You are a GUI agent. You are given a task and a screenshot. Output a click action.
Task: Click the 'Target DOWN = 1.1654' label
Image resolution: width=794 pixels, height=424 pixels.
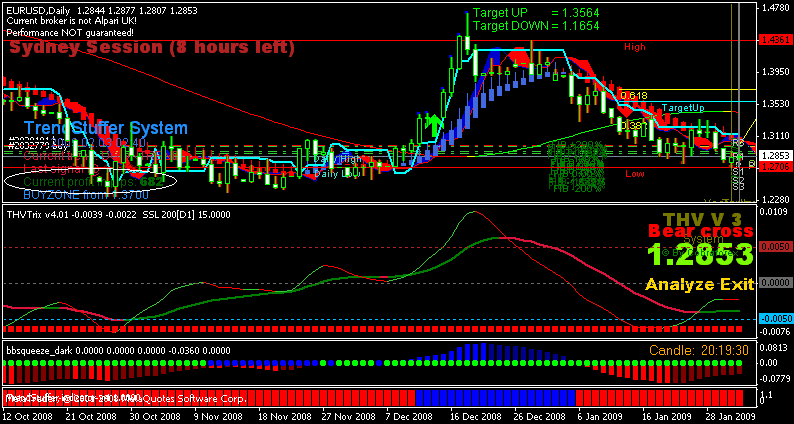(x=535, y=26)
